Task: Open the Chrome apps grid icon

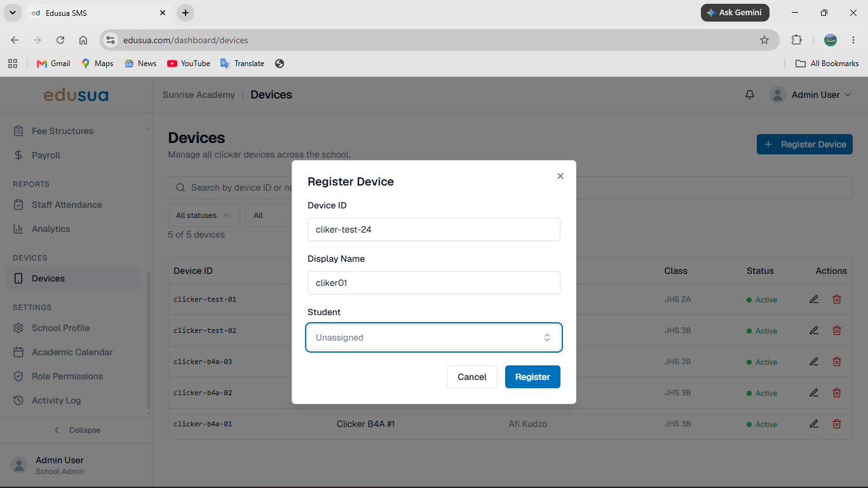Action: coord(13,64)
